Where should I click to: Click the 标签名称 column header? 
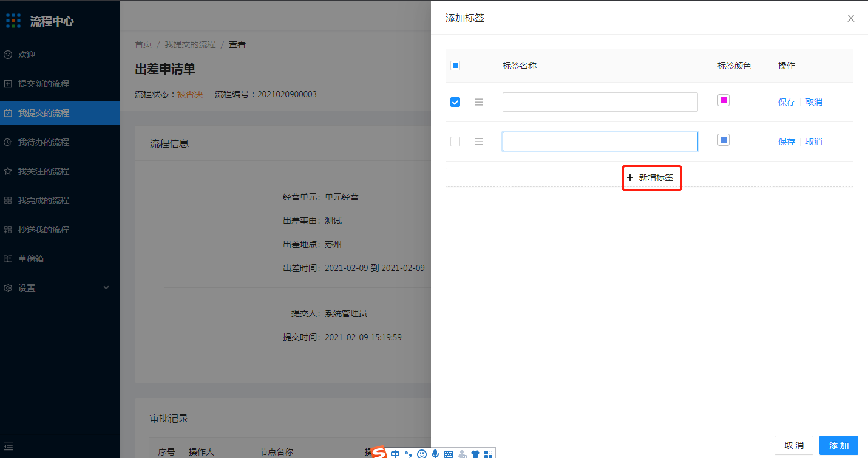(520, 66)
